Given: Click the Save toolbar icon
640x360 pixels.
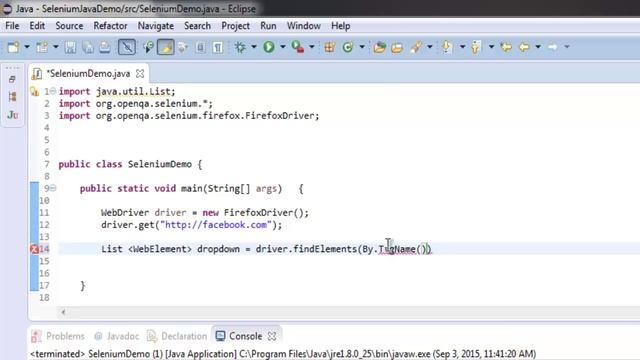Looking at the screenshot, I should [x=70, y=47].
